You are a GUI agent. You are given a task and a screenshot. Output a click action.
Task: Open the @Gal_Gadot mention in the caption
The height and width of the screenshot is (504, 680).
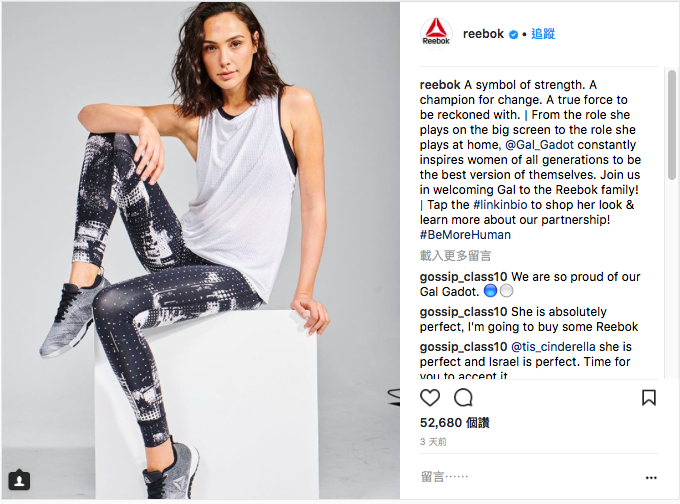(x=539, y=144)
